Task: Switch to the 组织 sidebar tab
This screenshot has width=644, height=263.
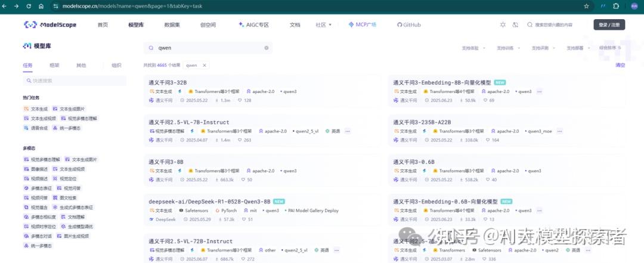Action: click(x=116, y=66)
